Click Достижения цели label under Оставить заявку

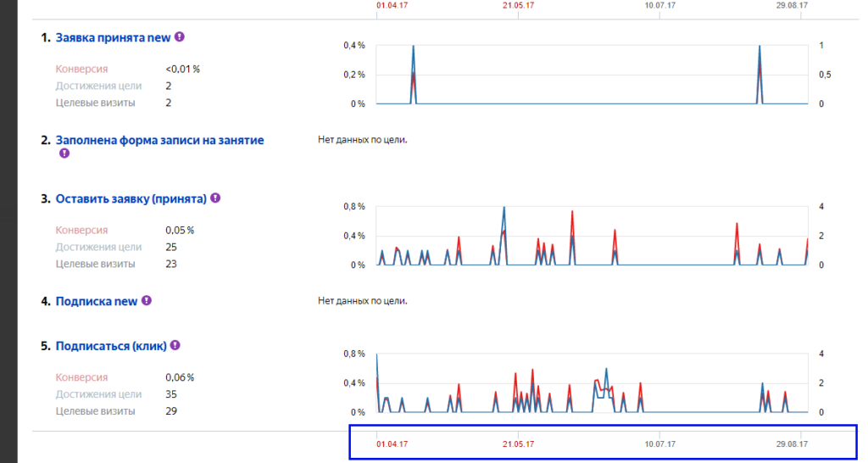coord(98,247)
